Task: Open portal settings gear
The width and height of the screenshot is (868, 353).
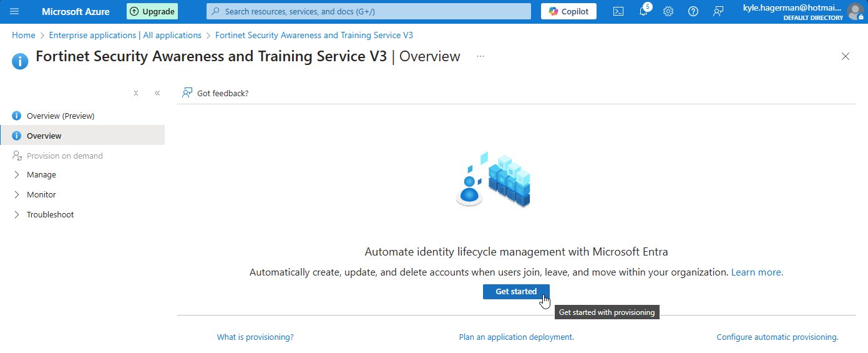Action: [x=668, y=11]
